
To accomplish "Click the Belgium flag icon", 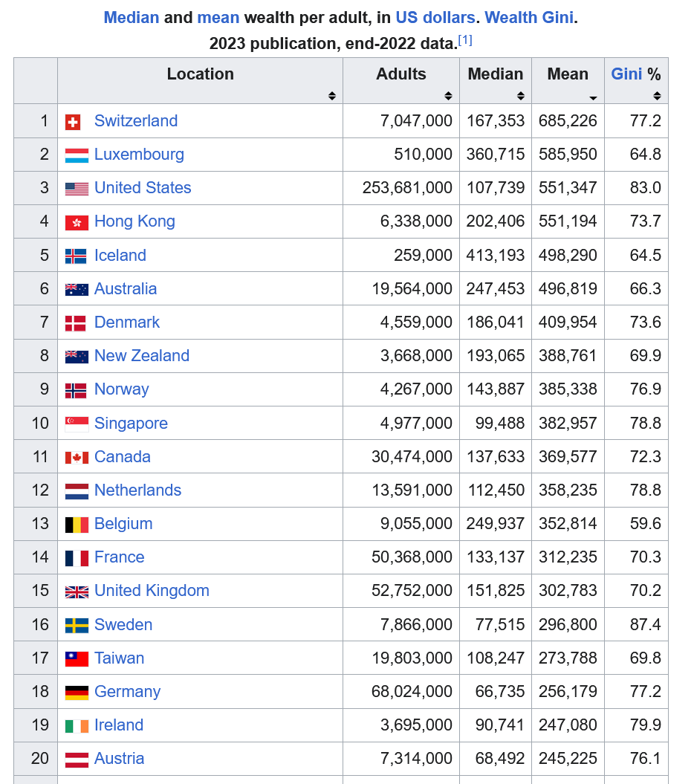I will pyautogui.click(x=77, y=525).
